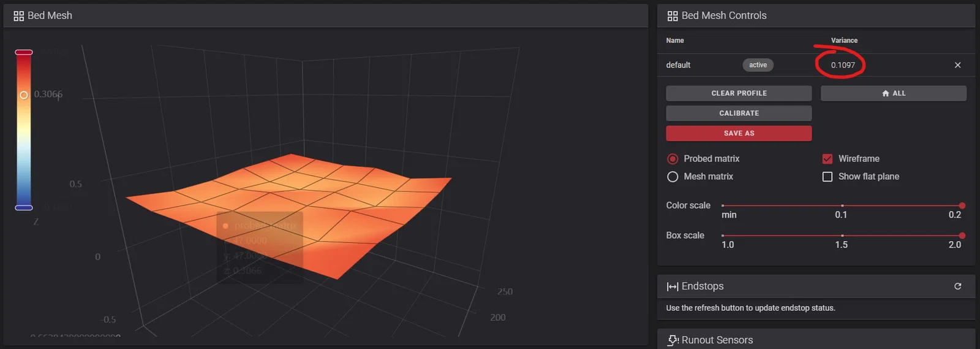The image size is (980, 349).
Task: Set Color scale slider to min
Action: 723,205
